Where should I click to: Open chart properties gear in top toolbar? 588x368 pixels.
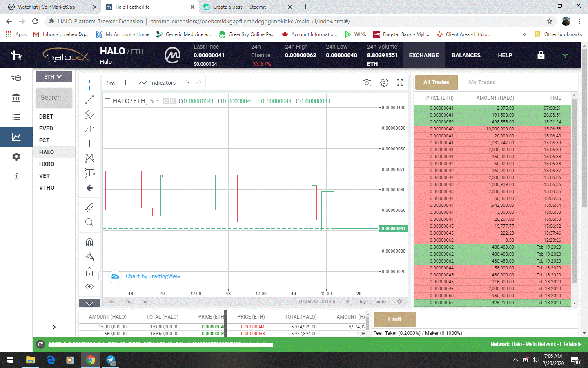pos(384,83)
